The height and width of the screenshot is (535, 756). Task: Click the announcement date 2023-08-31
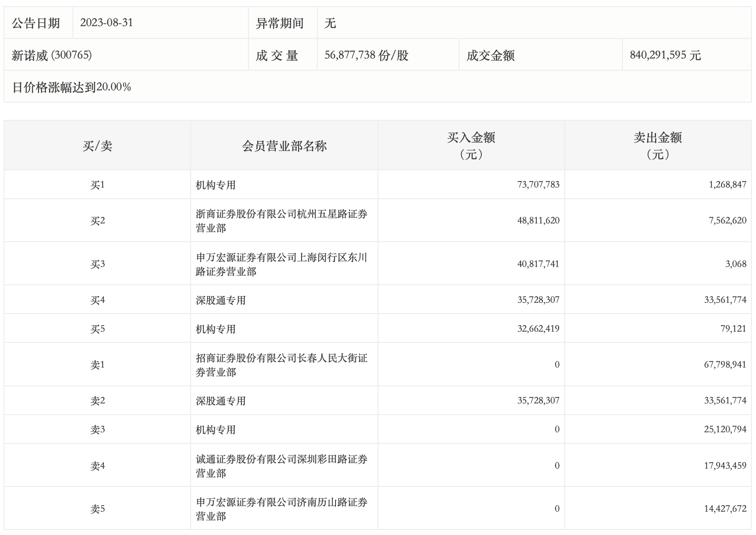click(x=107, y=23)
